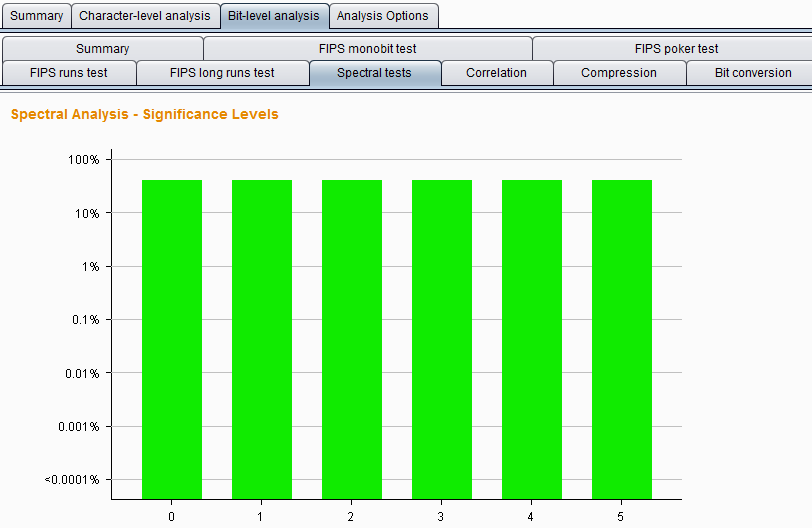Screen dimensions: 812x528
Task: Click the green bar labeled 0
Action: [172, 339]
